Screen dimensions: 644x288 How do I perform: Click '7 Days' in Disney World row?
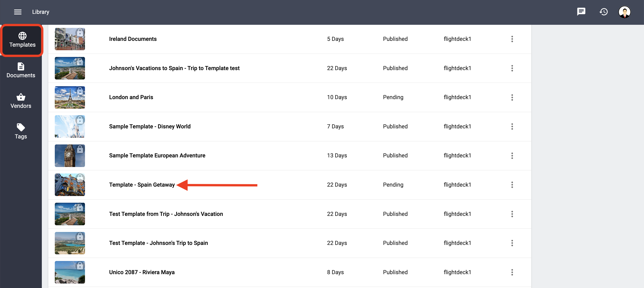[335, 127]
